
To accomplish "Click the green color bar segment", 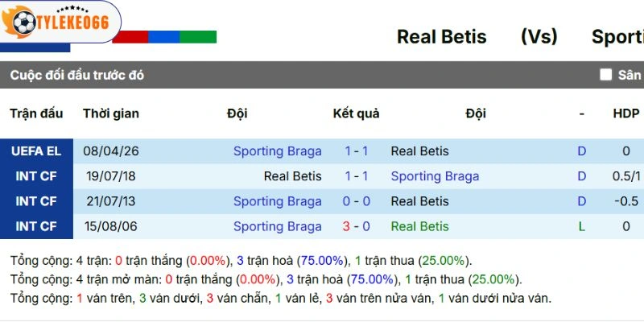I will [198, 37].
